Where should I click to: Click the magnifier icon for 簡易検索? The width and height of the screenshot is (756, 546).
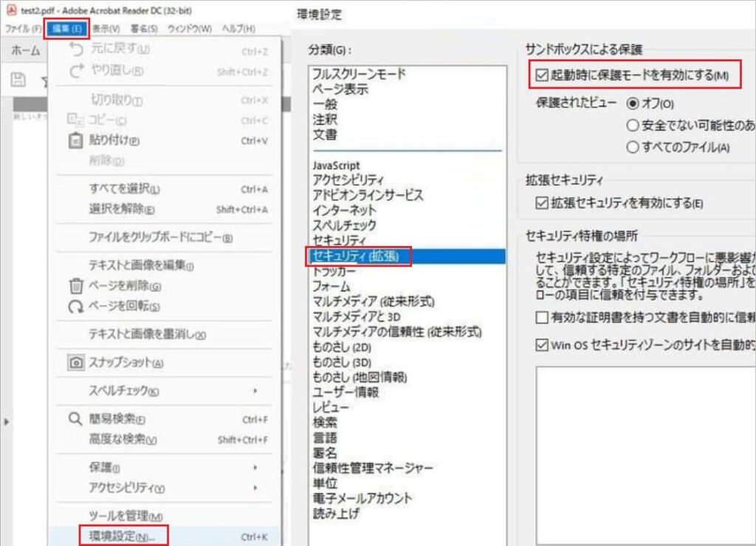[75, 419]
